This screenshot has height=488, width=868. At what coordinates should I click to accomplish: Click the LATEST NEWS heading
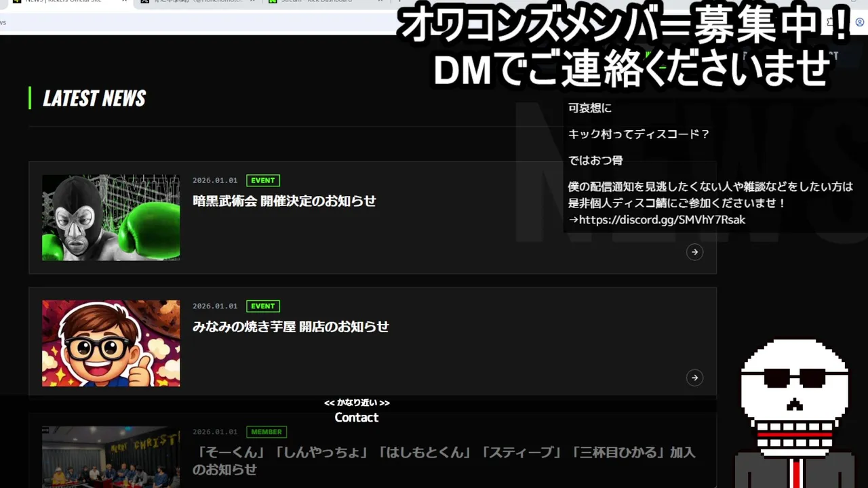click(x=94, y=98)
